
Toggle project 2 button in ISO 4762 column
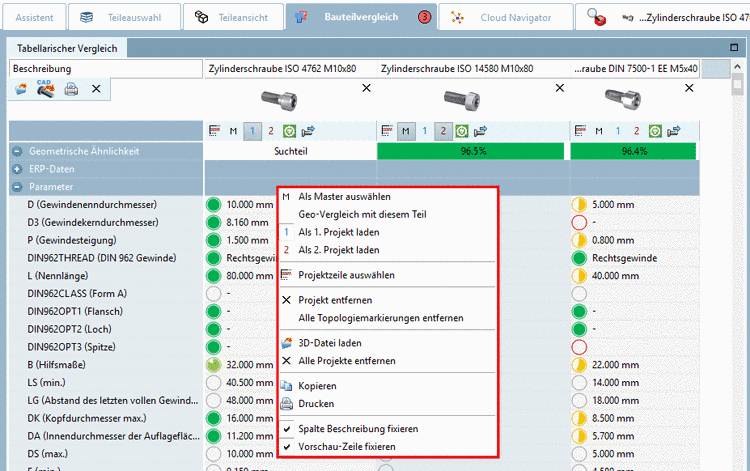click(x=271, y=131)
